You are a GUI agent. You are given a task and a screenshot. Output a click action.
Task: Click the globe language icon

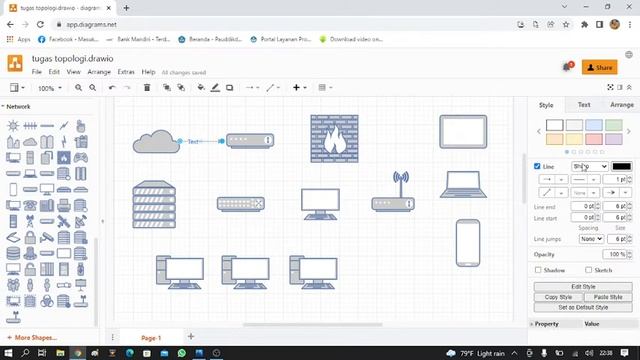tap(629, 55)
